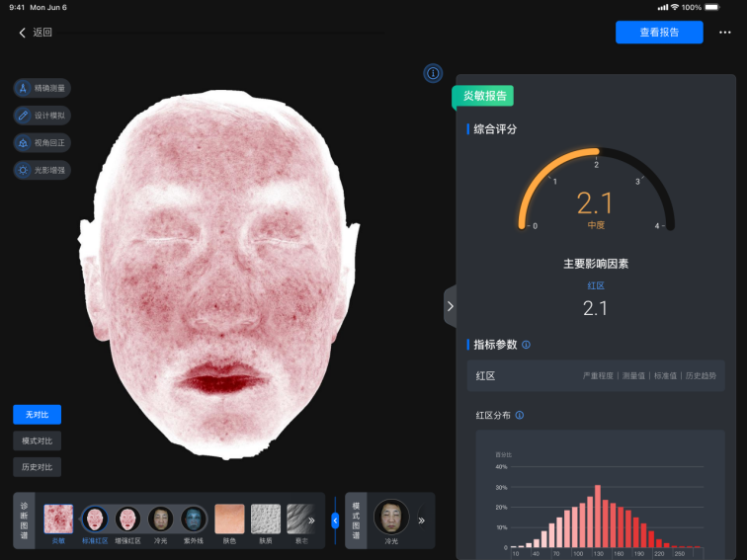The image size is (748, 560).
Task: Choose the 冷光 face map in diagnosis strip
Action: [160, 519]
